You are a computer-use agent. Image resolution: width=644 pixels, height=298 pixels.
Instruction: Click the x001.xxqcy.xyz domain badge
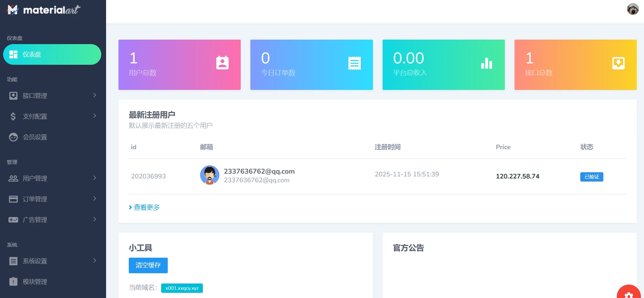click(182, 288)
